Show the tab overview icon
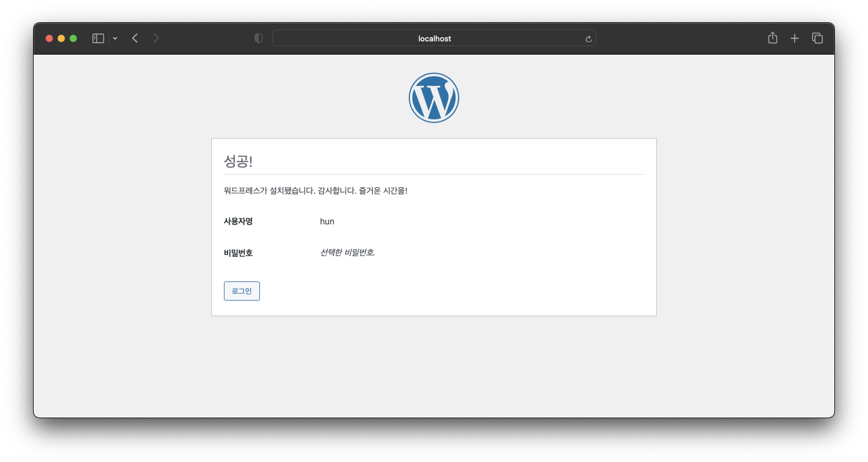 coord(817,38)
